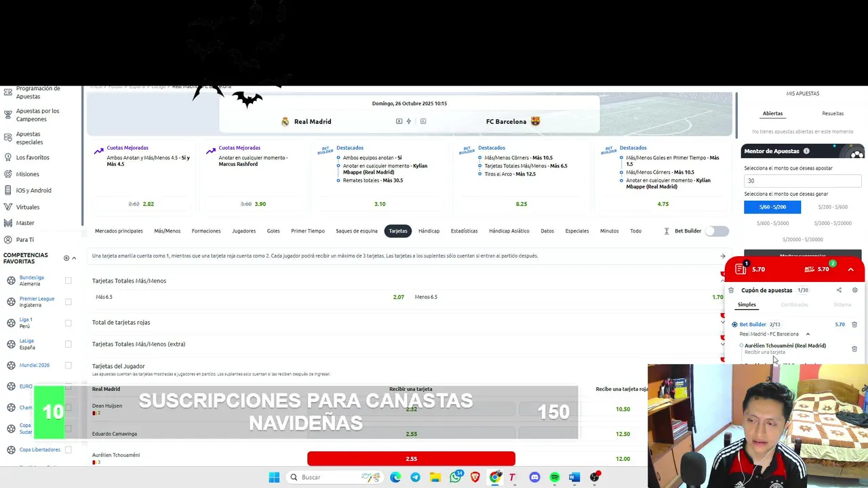Screen dimensions: 868x488
Task: Check the Premier League Inglaterra checkbox
Action: tap(68, 302)
